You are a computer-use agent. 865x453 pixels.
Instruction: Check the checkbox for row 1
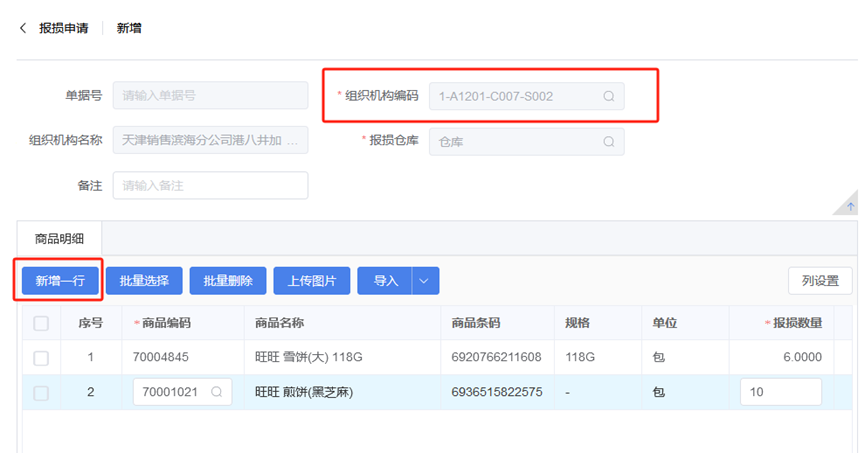click(x=41, y=357)
